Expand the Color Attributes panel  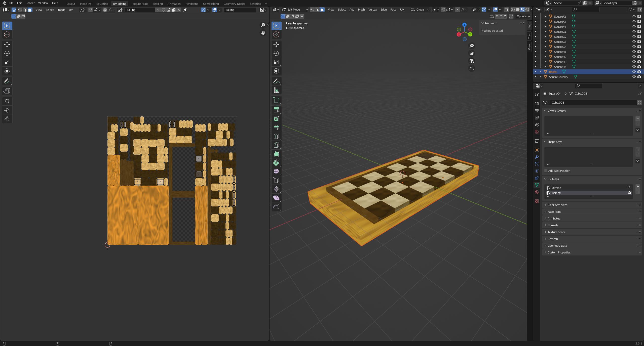(x=557, y=205)
